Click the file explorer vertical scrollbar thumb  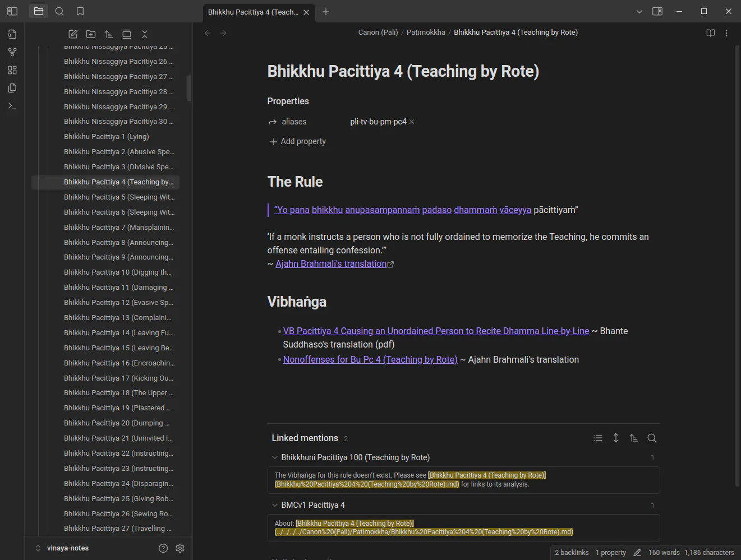[189, 88]
